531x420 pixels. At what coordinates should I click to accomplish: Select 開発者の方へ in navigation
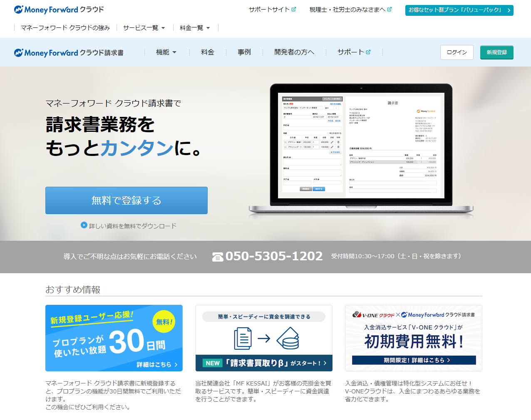click(x=294, y=52)
